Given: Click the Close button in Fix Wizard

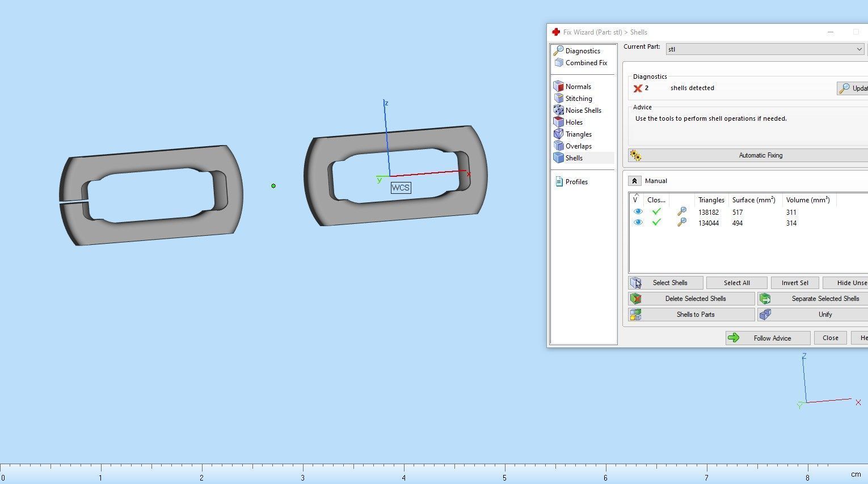Looking at the screenshot, I should click(x=831, y=338).
